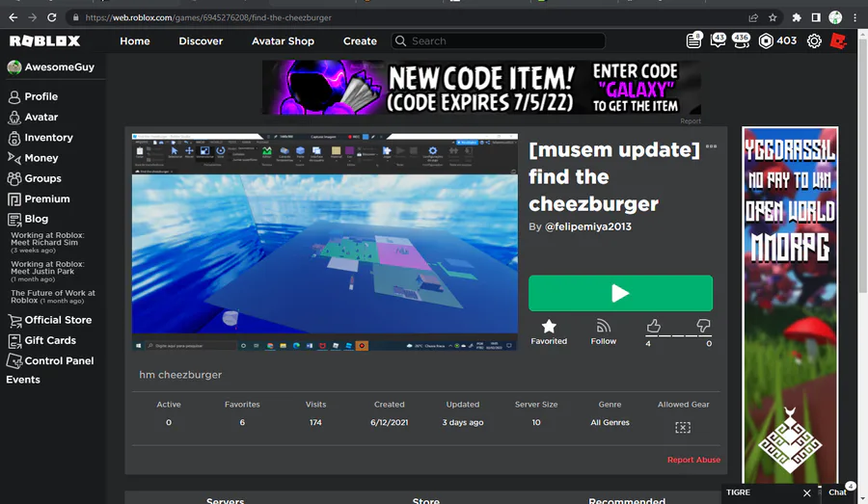Click the Allowed Gear icon
Viewport: 868px width, 504px height.
(x=683, y=427)
